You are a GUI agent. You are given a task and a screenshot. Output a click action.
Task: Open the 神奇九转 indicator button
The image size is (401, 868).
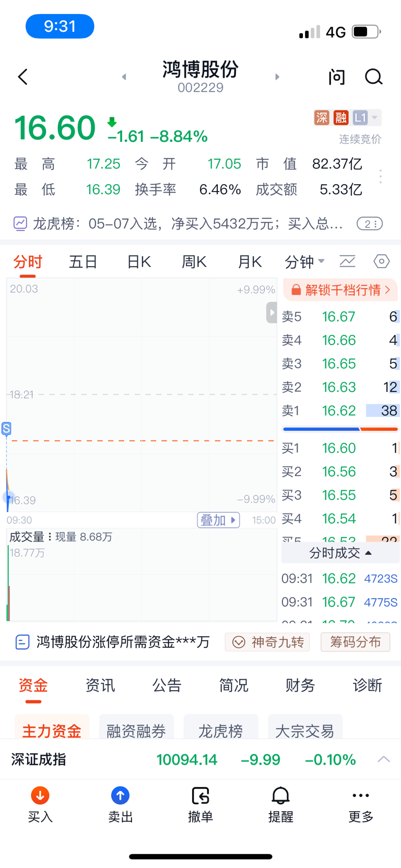click(267, 642)
